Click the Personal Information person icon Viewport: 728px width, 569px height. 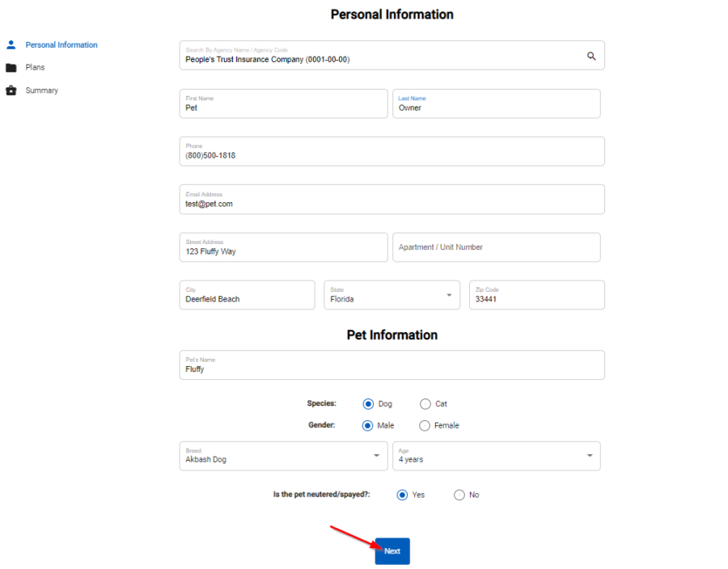point(11,44)
